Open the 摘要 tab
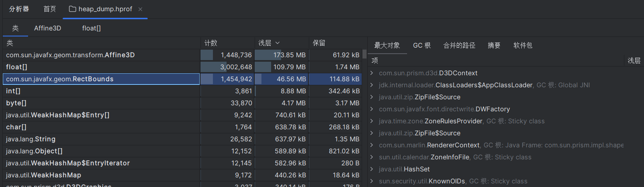Viewport: 644px width, 187px height. 494,45
